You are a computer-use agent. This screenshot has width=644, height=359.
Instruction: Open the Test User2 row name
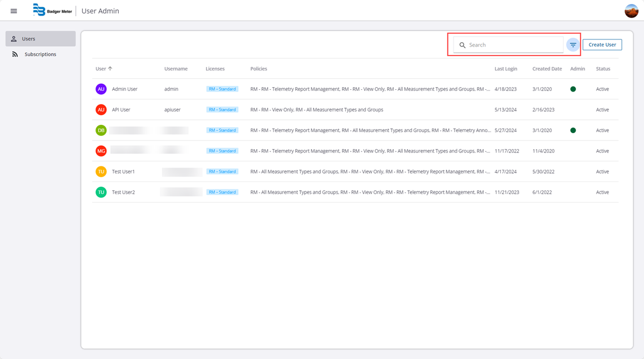pos(123,192)
